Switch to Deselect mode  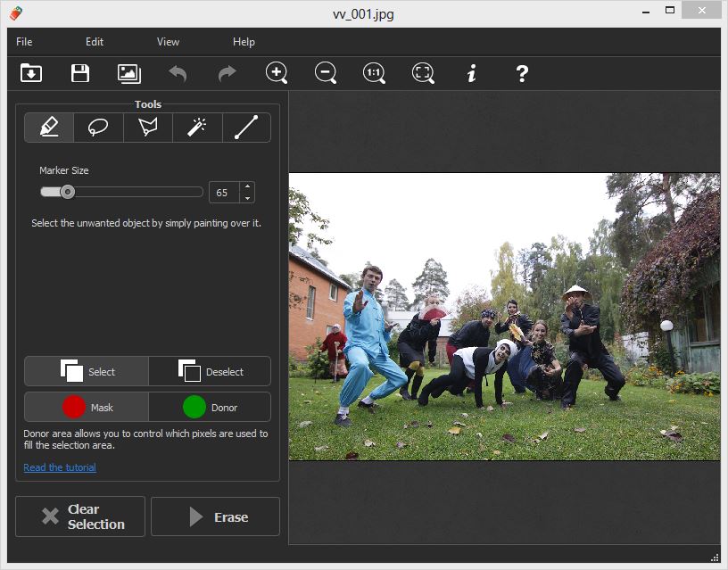pos(210,371)
